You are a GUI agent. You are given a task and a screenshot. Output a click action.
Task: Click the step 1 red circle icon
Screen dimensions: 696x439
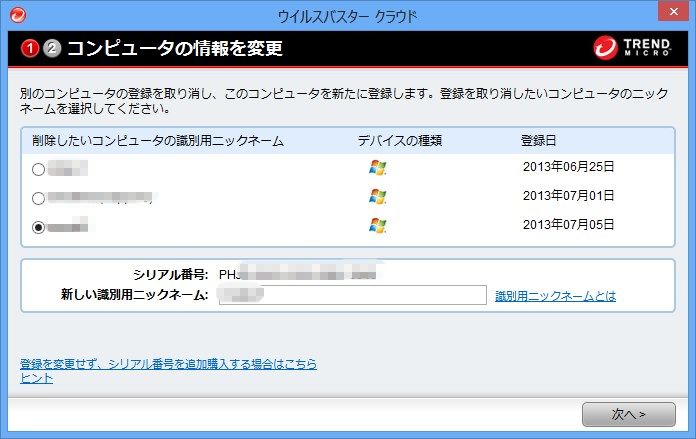30,48
